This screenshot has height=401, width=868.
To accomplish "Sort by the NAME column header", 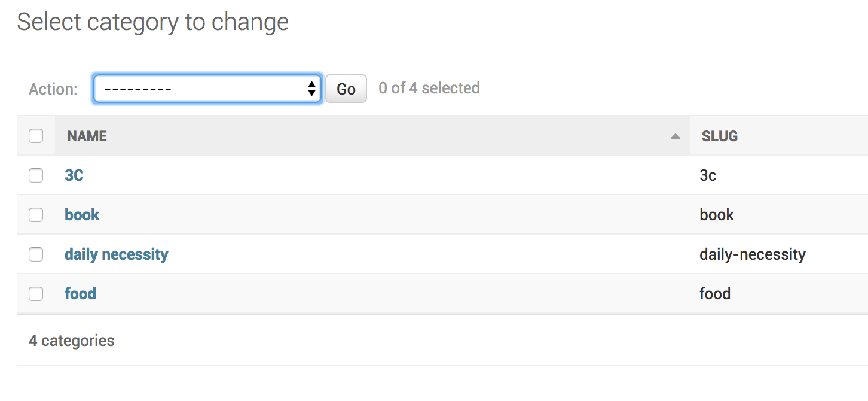I will pos(87,136).
